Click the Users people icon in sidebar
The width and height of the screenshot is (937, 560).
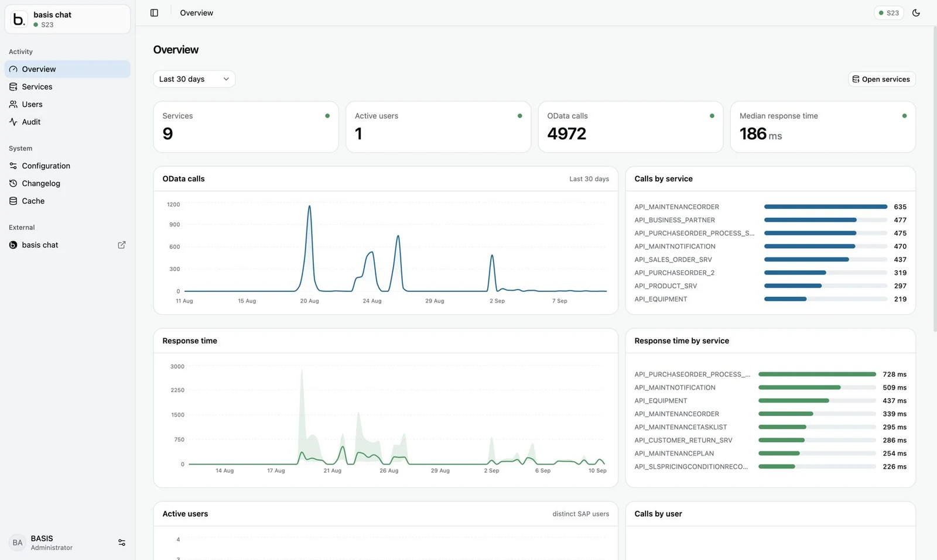pos(13,104)
